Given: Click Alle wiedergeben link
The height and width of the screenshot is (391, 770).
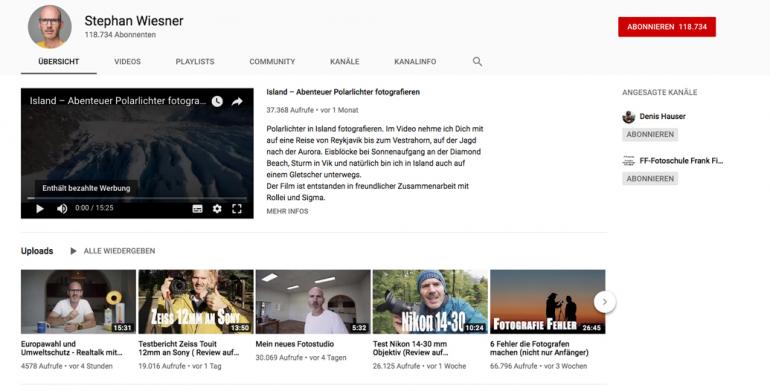Looking at the screenshot, I should (x=119, y=251).
